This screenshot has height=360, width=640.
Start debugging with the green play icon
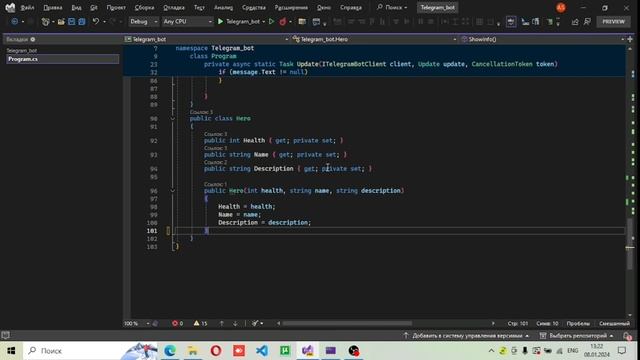[220, 21]
